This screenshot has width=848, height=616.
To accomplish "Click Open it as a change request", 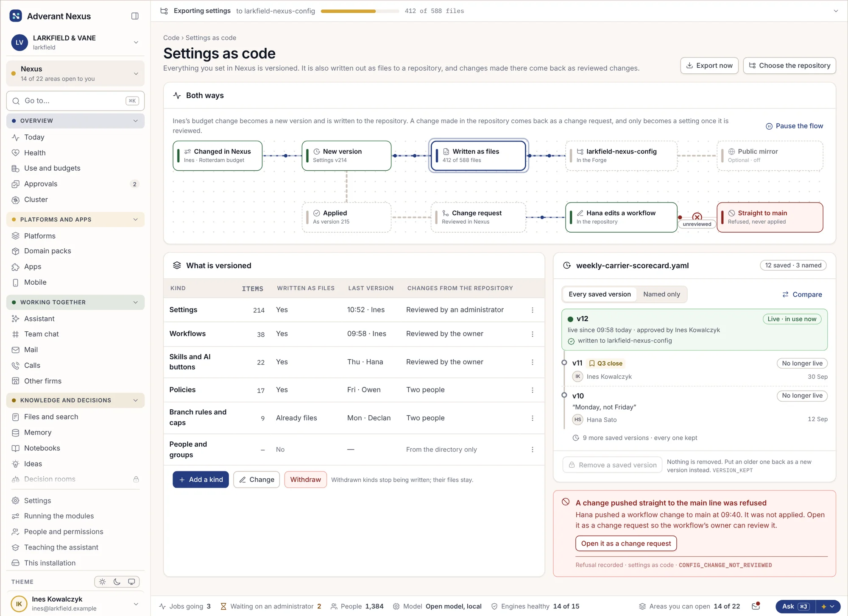I will (626, 544).
